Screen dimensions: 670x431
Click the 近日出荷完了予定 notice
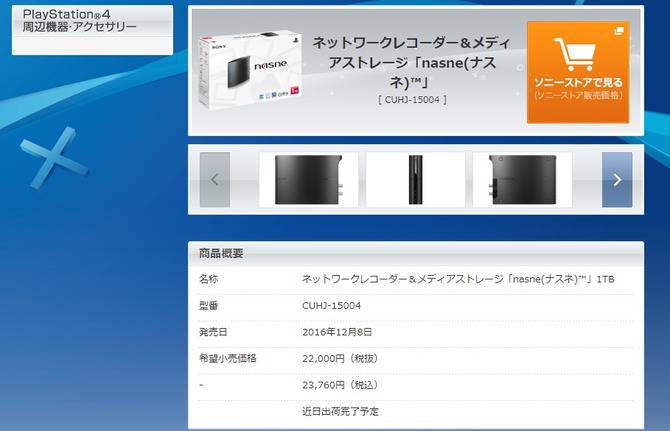341,412
